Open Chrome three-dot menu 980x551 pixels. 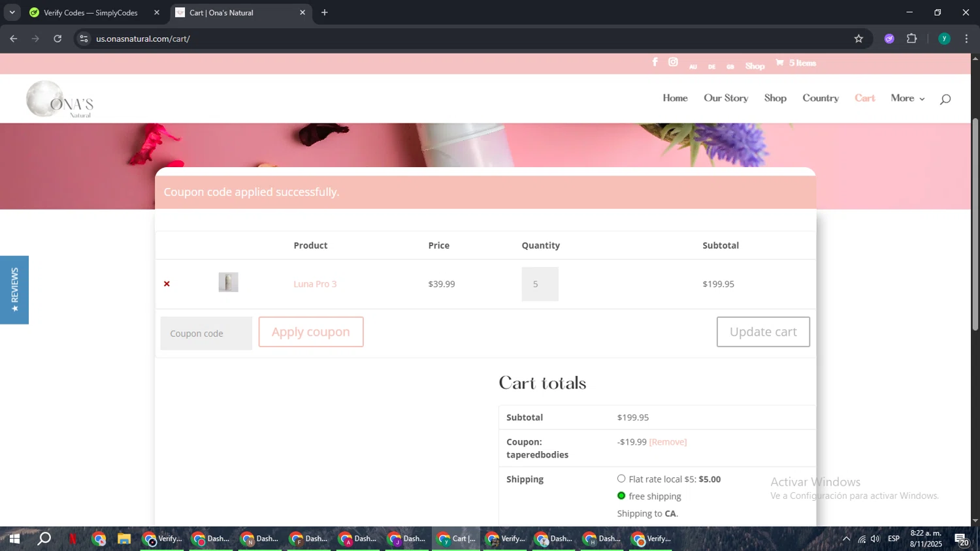click(966, 39)
